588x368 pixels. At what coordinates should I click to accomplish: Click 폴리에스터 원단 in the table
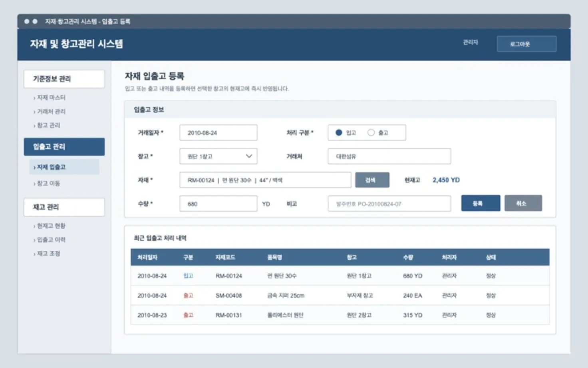286,315
